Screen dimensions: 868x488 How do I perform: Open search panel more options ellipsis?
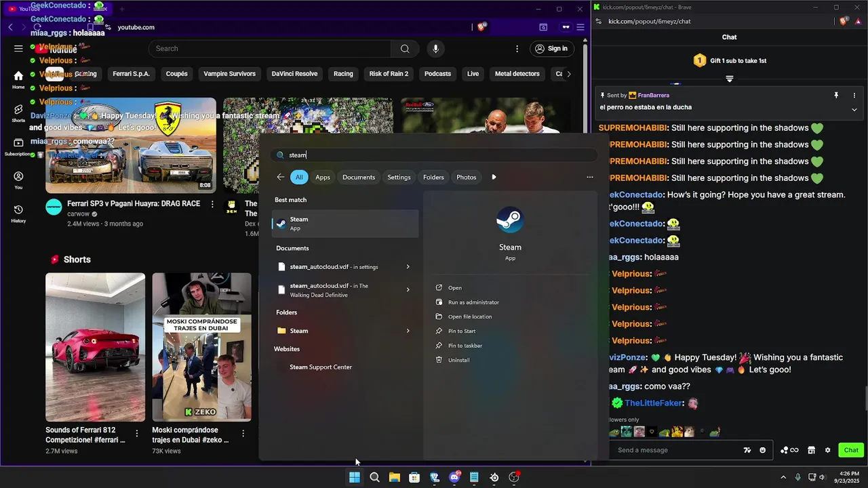590,177
